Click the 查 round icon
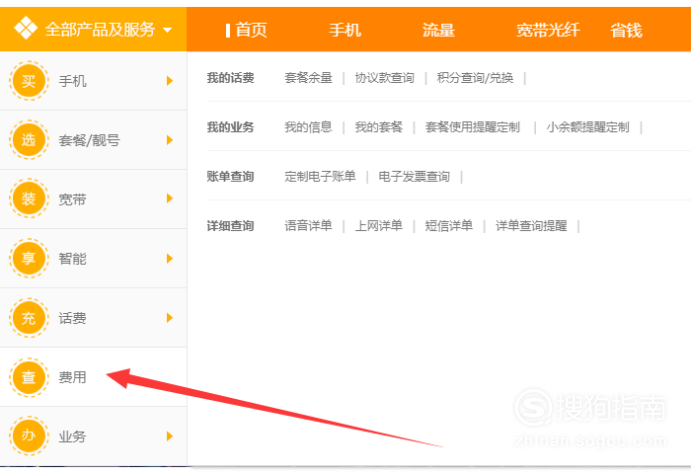691x475 pixels. coord(29,377)
